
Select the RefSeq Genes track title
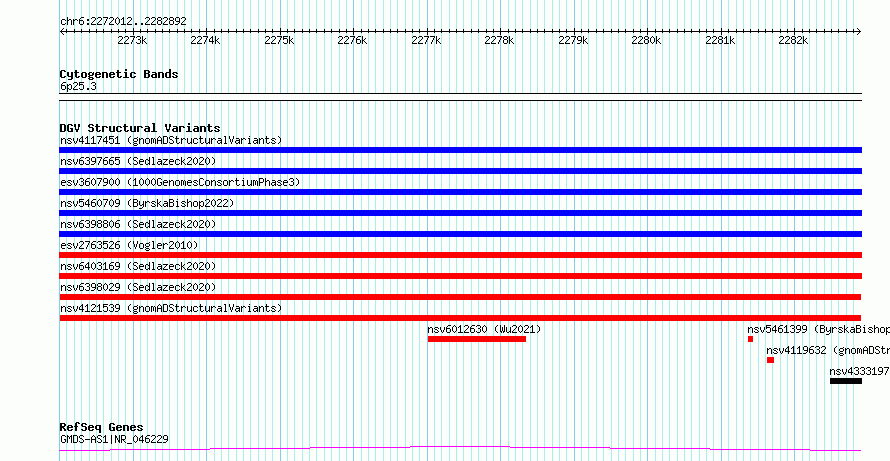(102, 428)
